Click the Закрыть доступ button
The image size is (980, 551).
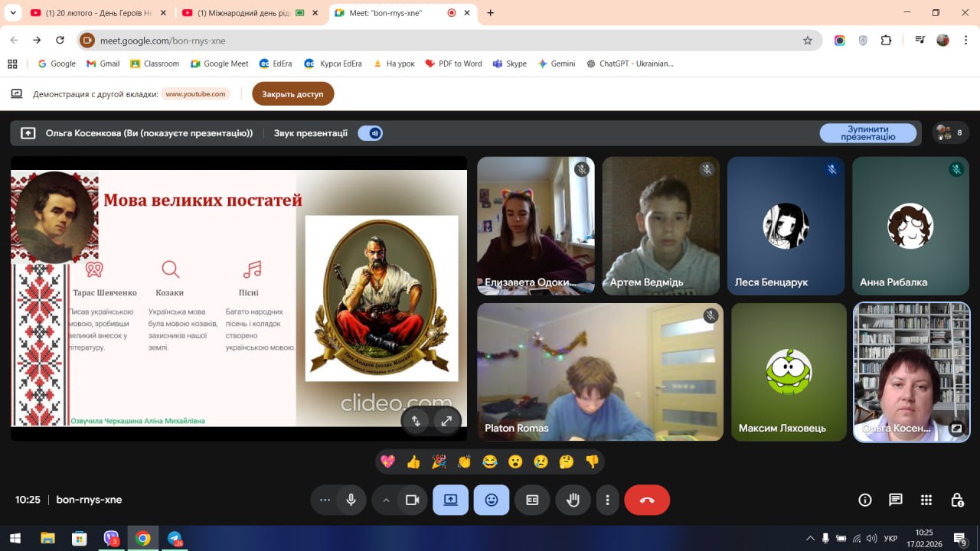pos(292,94)
